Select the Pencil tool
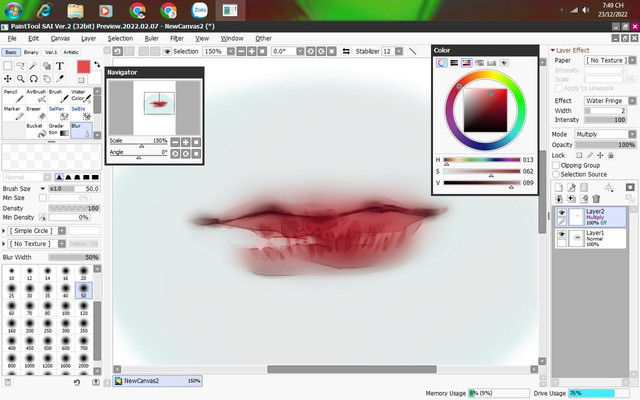This screenshot has height=400, width=640. (x=11, y=96)
